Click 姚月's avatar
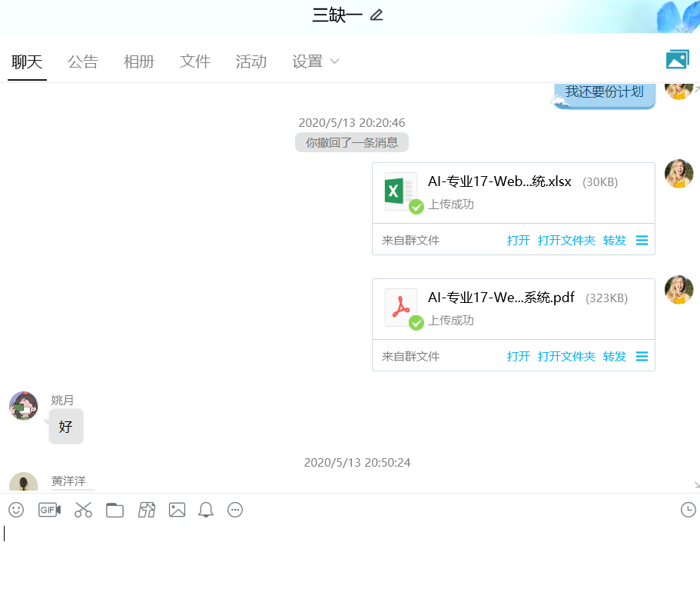Image resolution: width=700 pixels, height=592 pixels. tap(24, 405)
